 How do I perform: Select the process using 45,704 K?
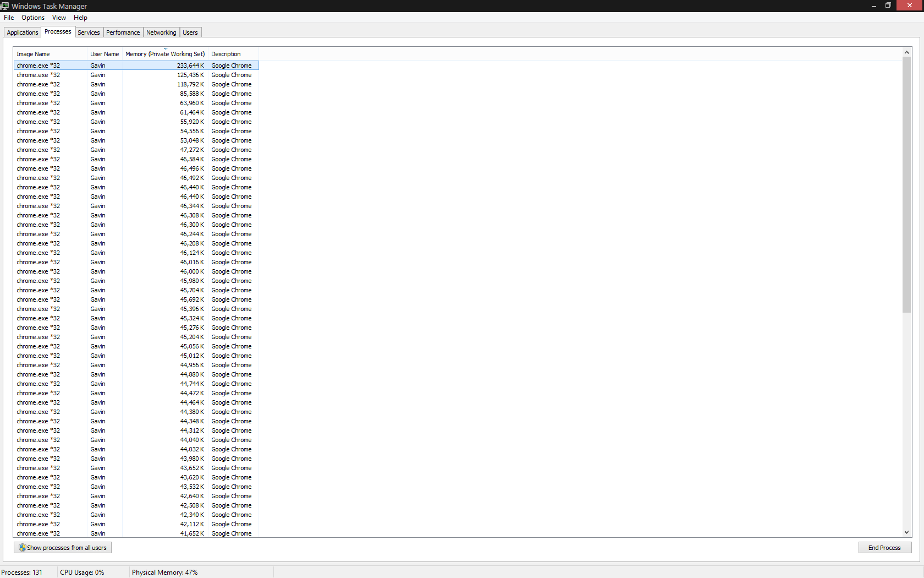click(136, 290)
